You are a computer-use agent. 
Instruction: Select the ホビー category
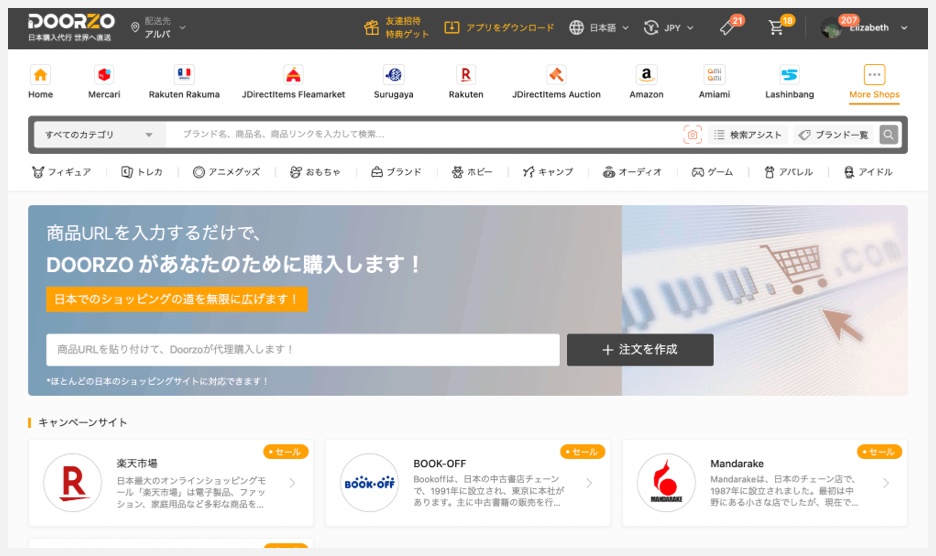[x=472, y=172]
